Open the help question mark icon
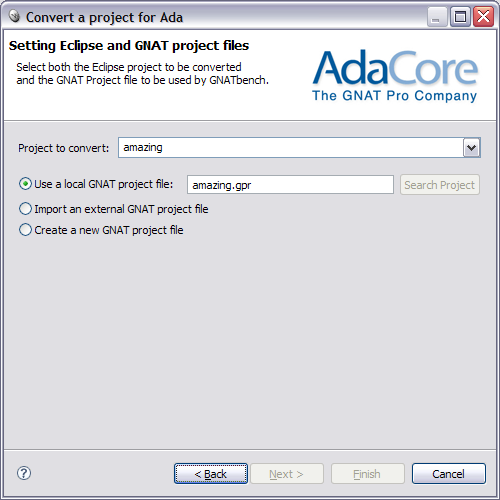The width and height of the screenshot is (500, 500). (x=24, y=473)
